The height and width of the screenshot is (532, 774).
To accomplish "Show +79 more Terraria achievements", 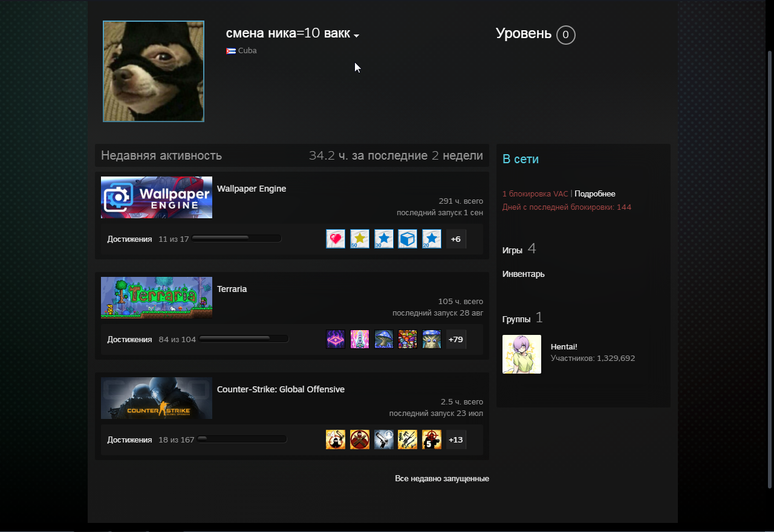I will [x=456, y=339].
